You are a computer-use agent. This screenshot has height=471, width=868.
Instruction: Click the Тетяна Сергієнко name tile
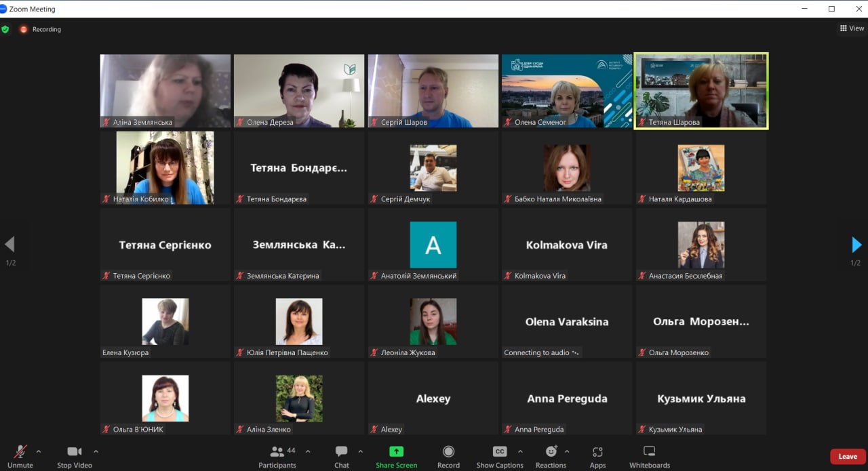tap(165, 245)
